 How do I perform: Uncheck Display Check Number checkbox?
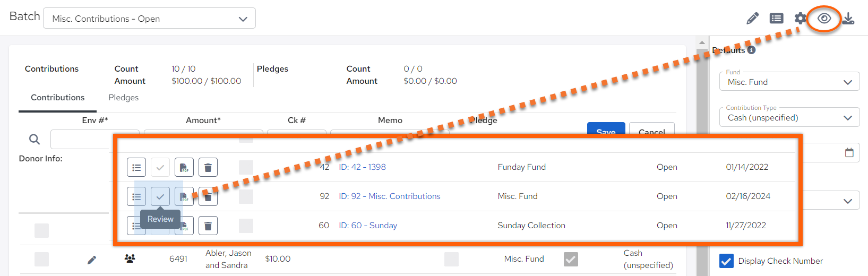726,261
